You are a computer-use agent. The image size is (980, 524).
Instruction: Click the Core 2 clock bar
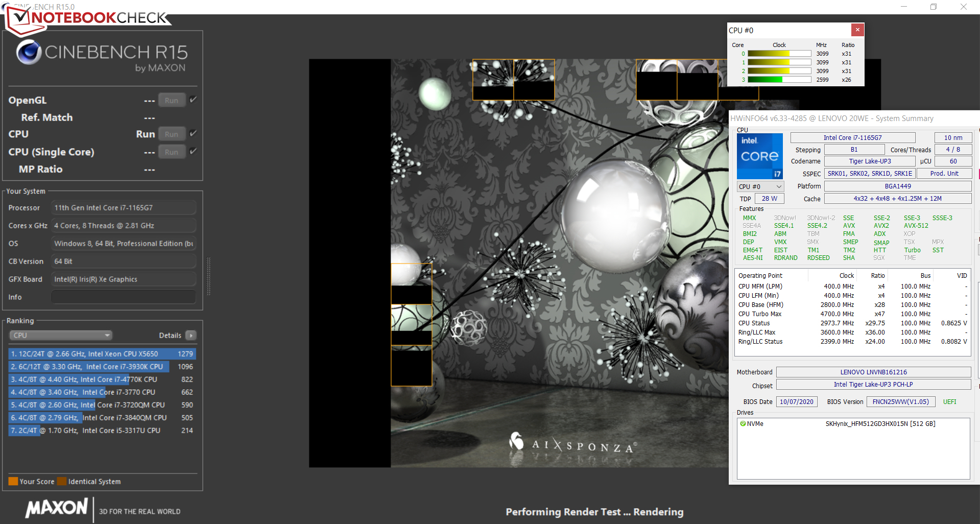click(x=779, y=71)
